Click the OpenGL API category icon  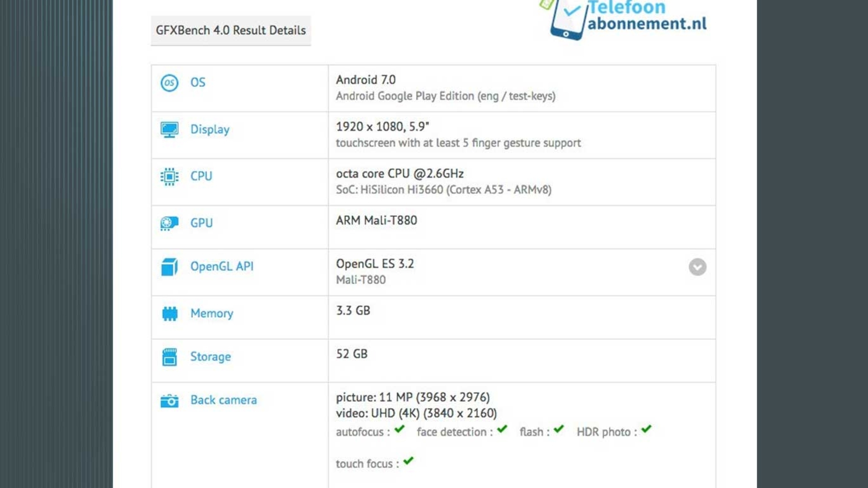(169, 267)
